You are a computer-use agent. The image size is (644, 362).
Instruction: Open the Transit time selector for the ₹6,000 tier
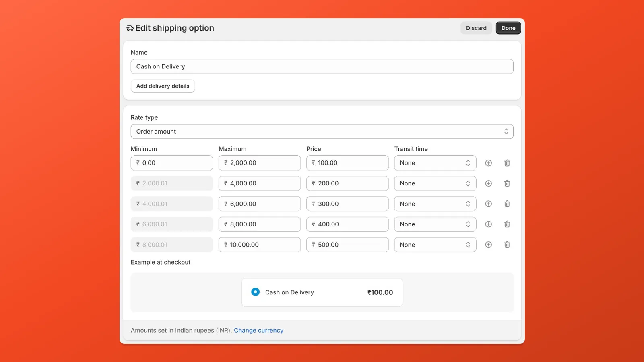coord(435,204)
